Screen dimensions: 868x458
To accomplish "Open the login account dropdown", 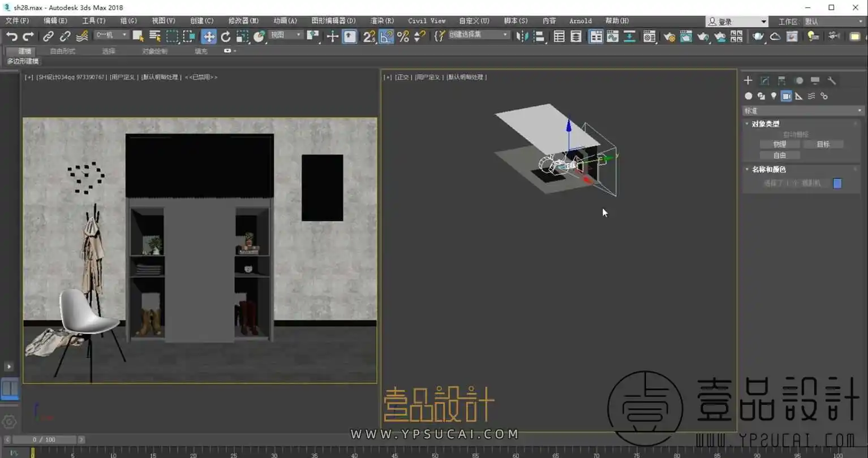I will [737, 21].
